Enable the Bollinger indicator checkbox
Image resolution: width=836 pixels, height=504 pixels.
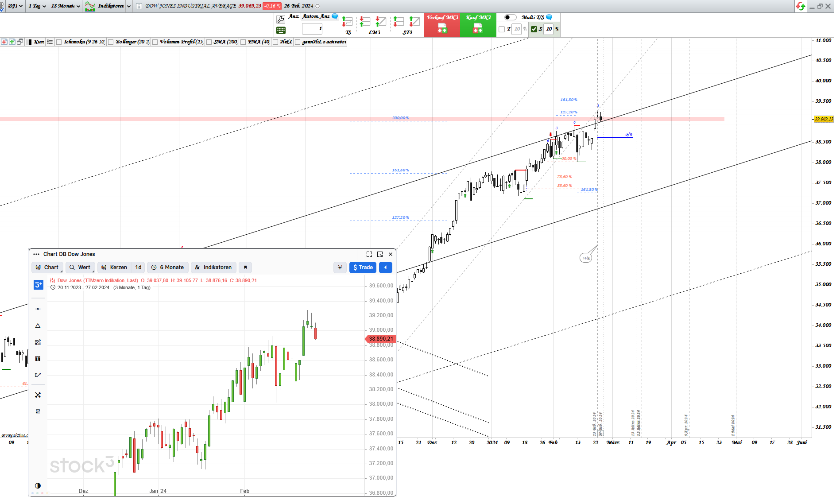(x=111, y=42)
